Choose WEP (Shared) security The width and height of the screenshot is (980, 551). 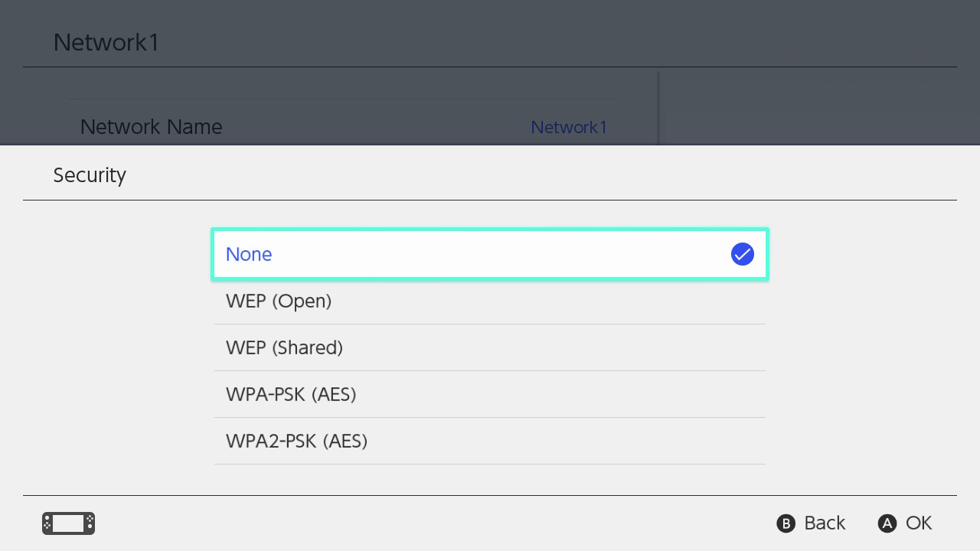click(x=490, y=348)
